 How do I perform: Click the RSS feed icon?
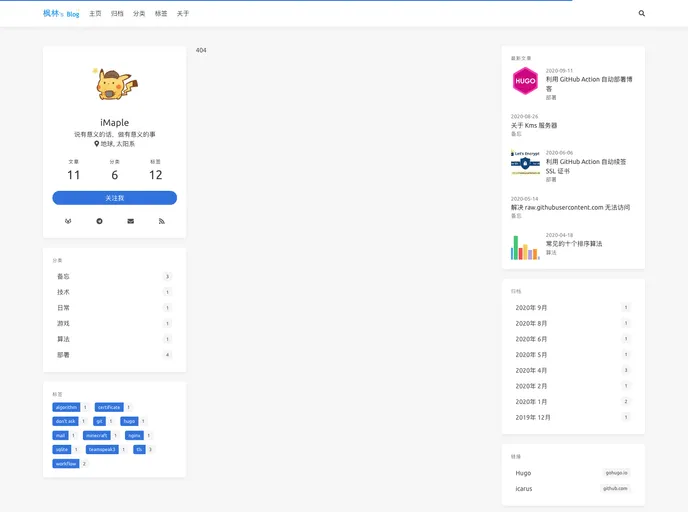(161, 221)
